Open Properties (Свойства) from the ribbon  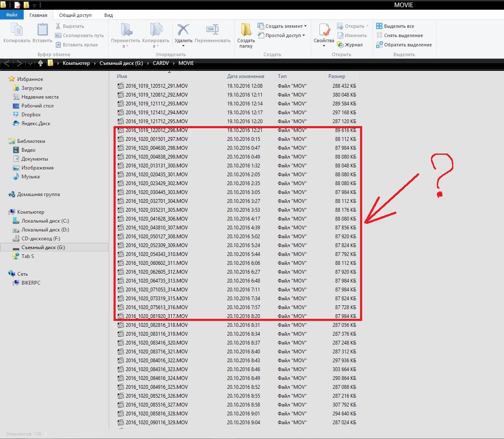324,33
